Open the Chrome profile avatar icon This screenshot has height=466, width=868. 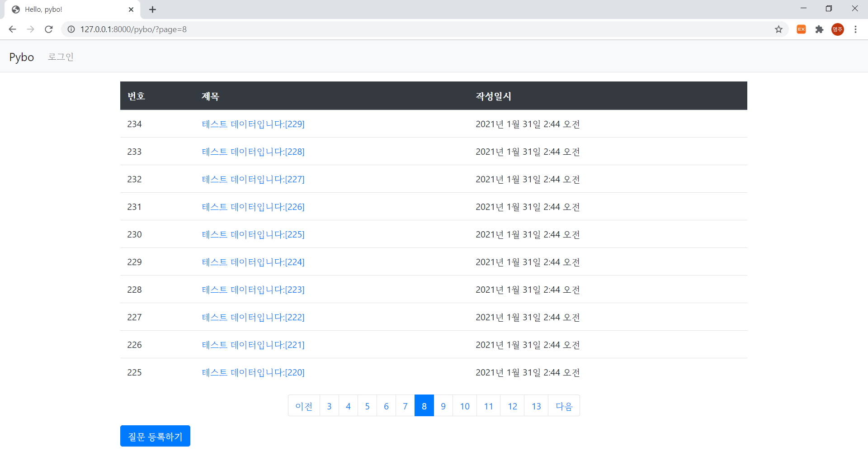click(x=837, y=29)
